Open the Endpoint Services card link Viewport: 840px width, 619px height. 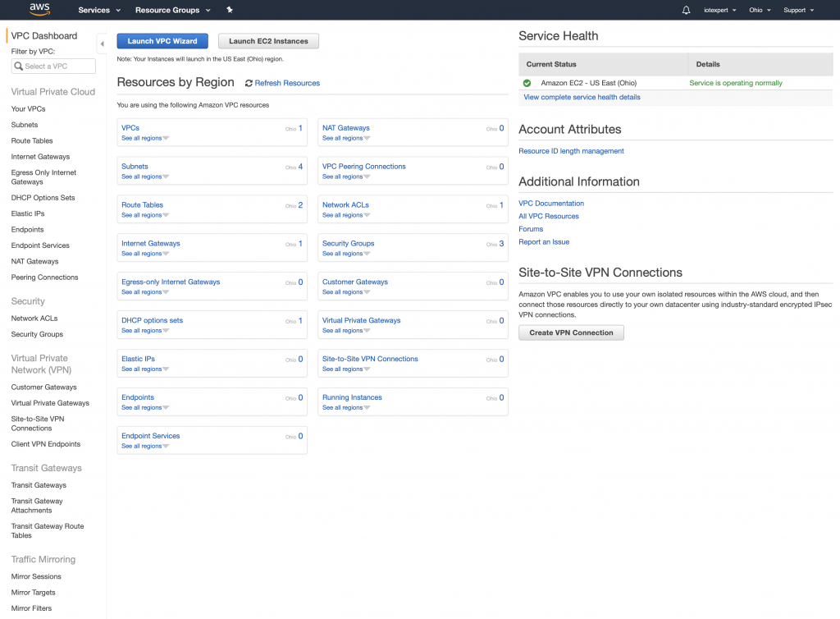151,436
